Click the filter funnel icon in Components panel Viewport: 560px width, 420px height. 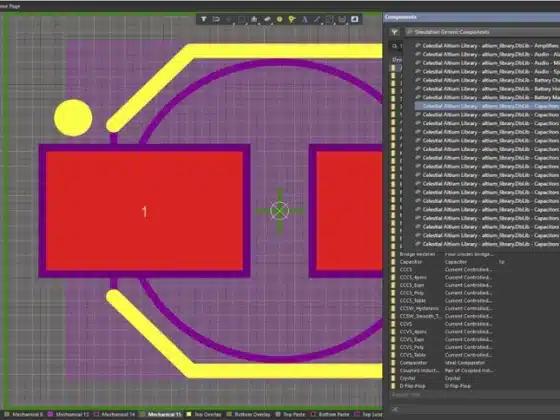pos(394,32)
